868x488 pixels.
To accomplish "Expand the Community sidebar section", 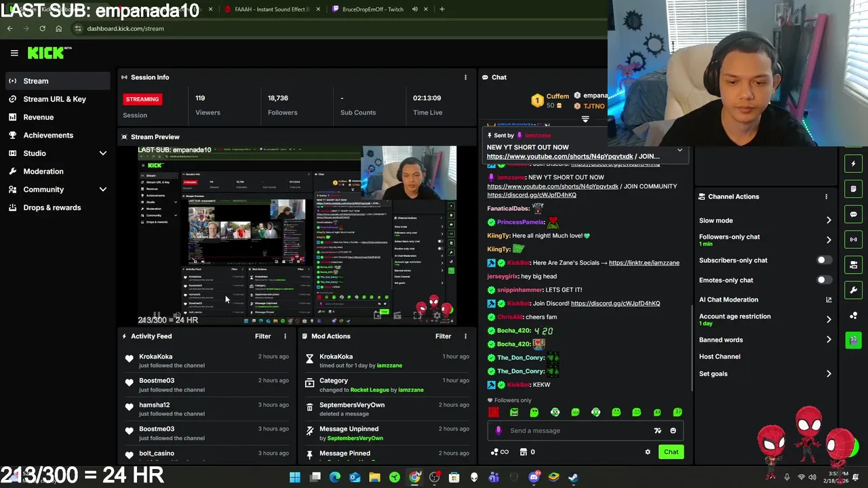I will click(103, 190).
